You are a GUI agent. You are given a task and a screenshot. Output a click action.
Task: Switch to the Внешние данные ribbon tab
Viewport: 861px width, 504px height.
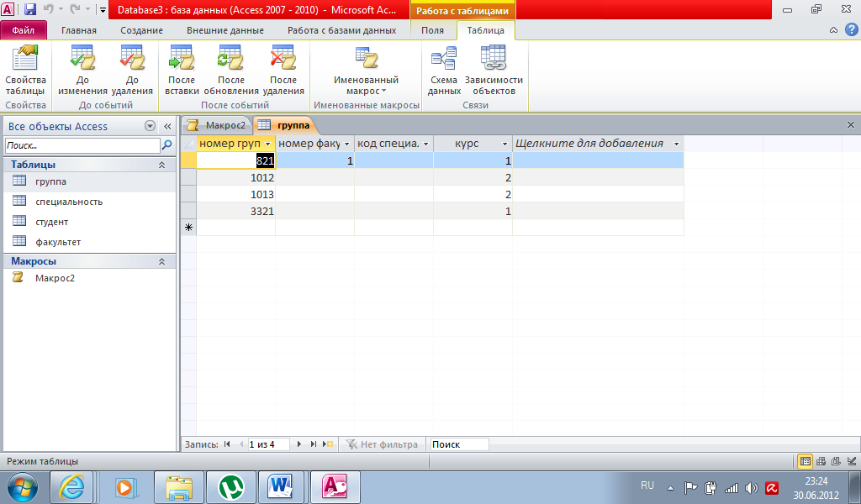click(x=225, y=30)
